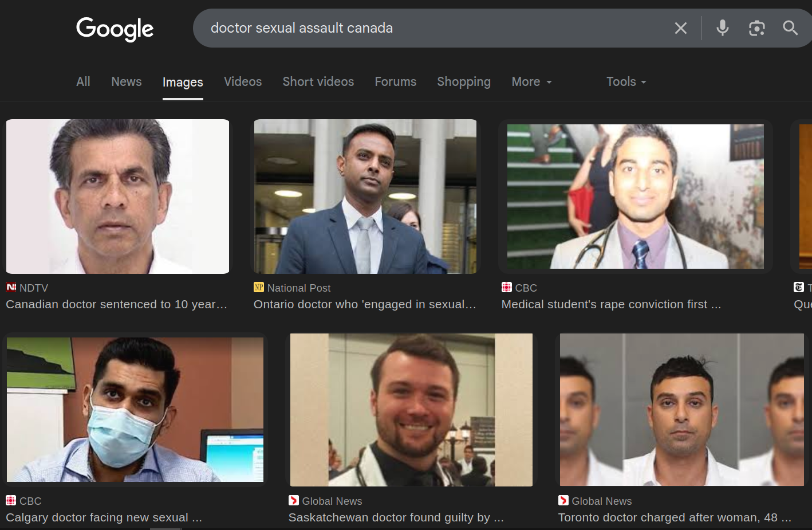Click 'CBC' label above Calgary doctor headline
Image resolution: width=812 pixels, height=530 pixels.
coord(30,501)
